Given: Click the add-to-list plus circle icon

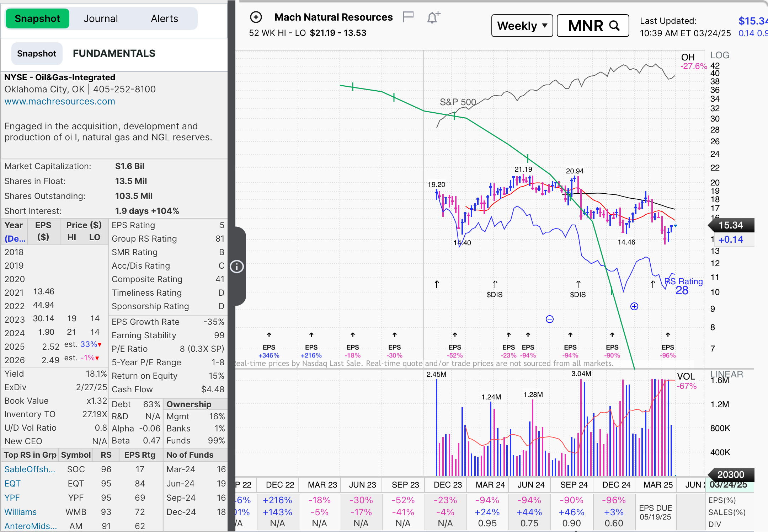Looking at the screenshot, I should pyautogui.click(x=256, y=17).
